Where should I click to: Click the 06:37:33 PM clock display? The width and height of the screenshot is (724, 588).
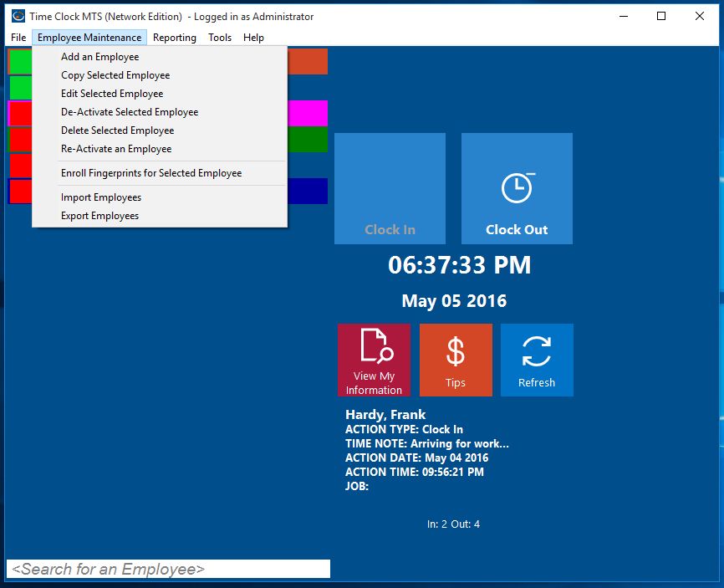[460, 265]
